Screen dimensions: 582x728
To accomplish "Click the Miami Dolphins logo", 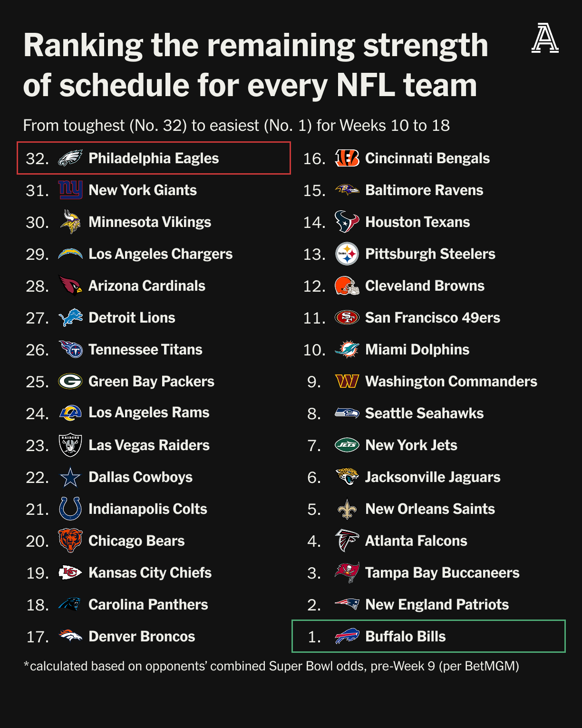I will point(347,350).
